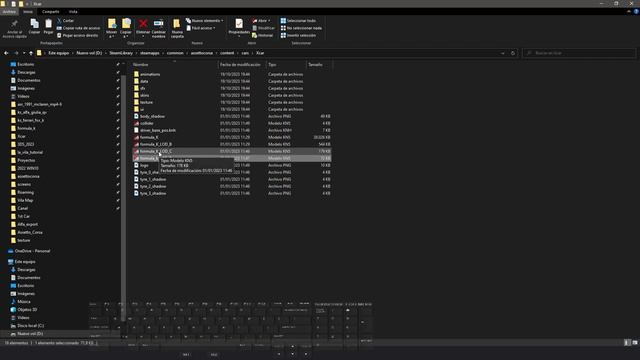The image size is (640, 360).
Task: Click the search box Buscar en Xcar
Action: click(x=579, y=53)
